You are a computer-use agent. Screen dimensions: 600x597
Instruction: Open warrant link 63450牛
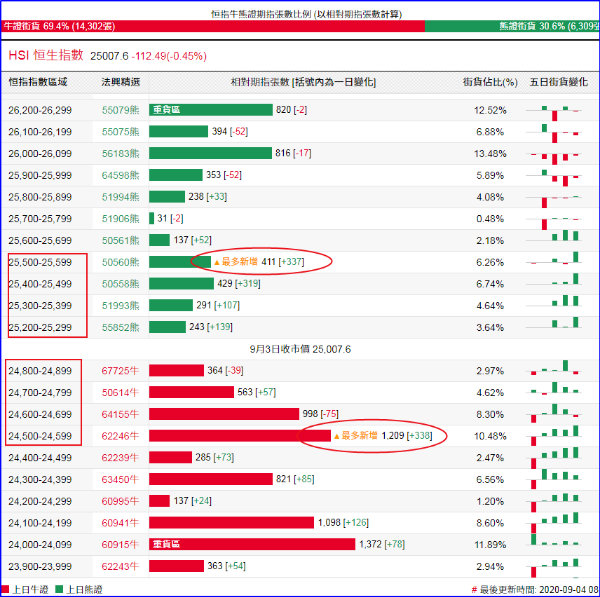tap(120, 480)
